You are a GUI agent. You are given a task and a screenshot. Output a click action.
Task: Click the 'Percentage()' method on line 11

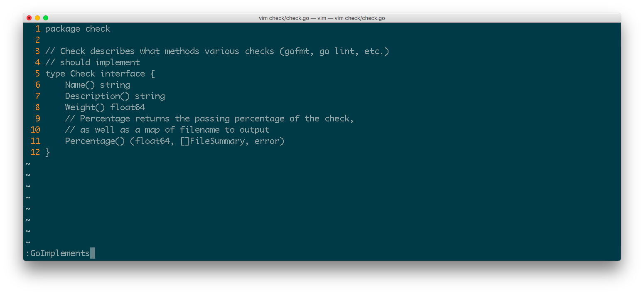[95, 141]
